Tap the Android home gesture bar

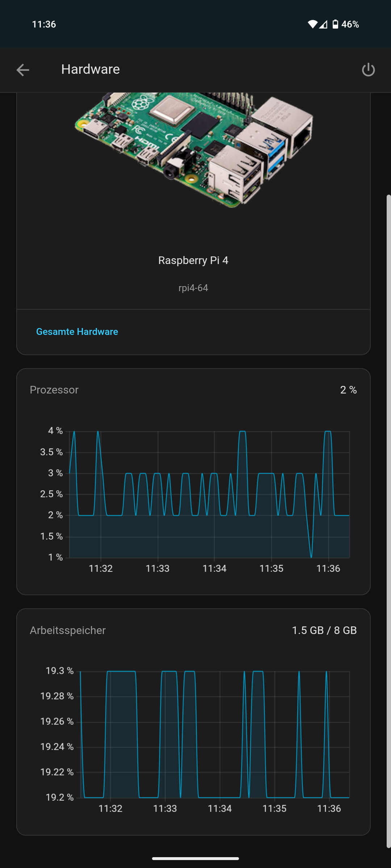coord(195,858)
